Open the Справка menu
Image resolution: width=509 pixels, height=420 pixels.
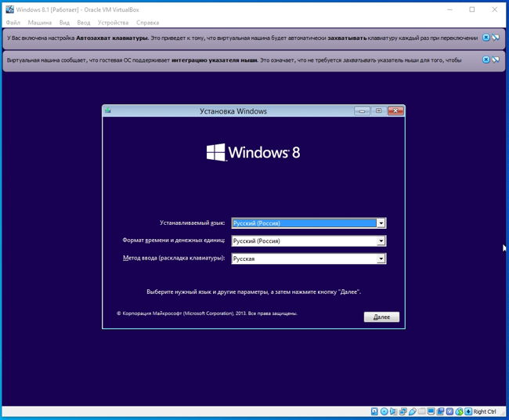point(147,23)
